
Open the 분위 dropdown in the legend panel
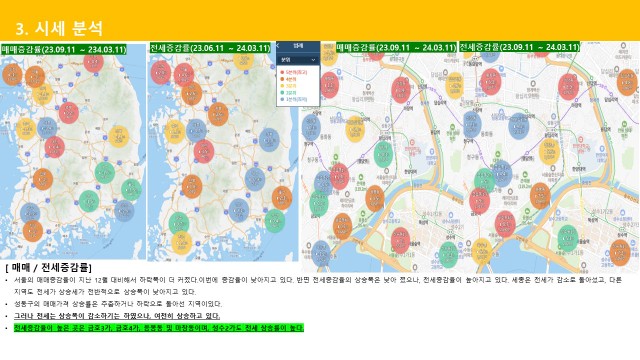pos(298,60)
